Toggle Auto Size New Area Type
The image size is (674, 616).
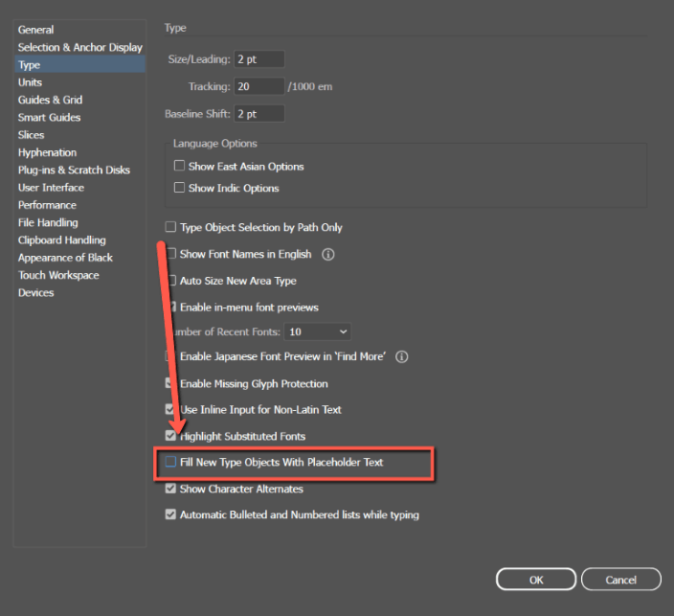(x=172, y=281)
